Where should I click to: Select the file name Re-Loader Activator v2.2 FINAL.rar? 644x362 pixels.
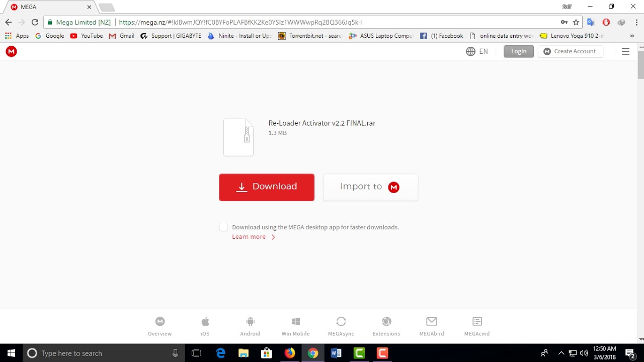pos(322,123)
